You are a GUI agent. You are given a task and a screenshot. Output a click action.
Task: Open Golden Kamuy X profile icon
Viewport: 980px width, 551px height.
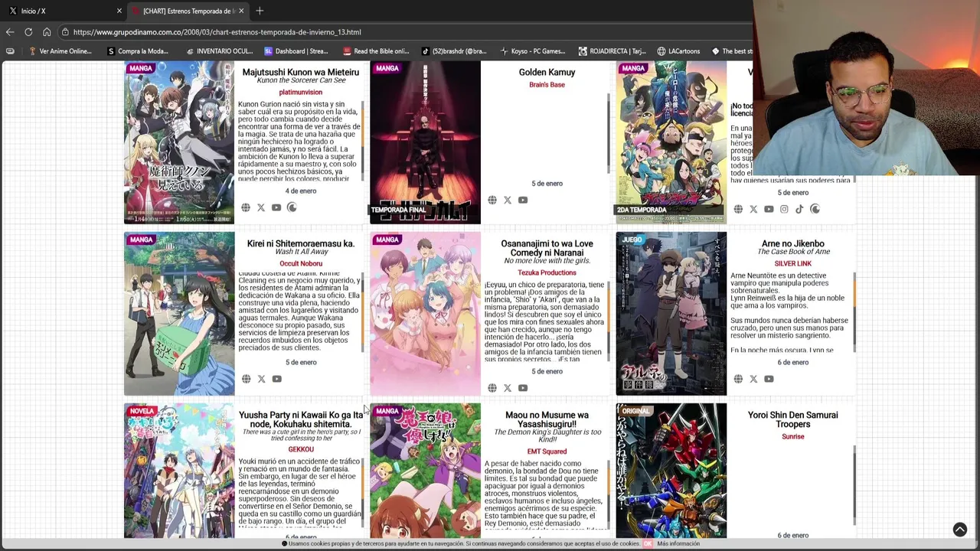508,200
